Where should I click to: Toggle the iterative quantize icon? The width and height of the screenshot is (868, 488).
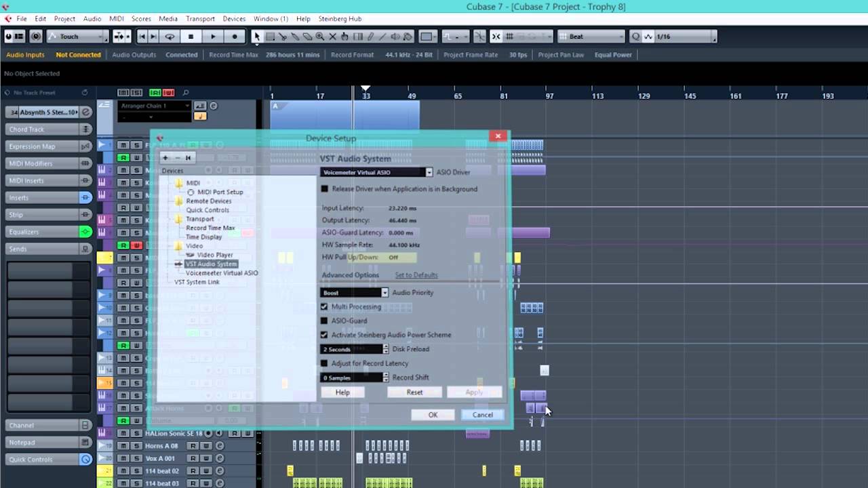click(648, 37)
